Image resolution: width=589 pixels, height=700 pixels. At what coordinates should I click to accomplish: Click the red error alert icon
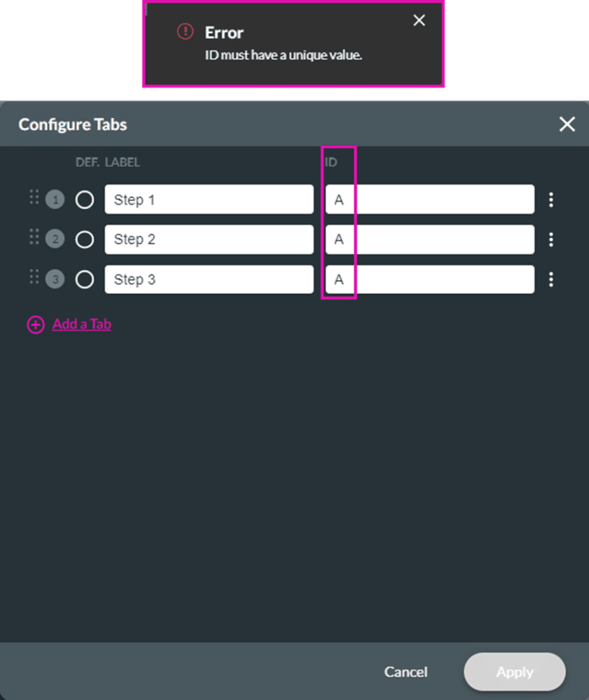tap(185, 31)
